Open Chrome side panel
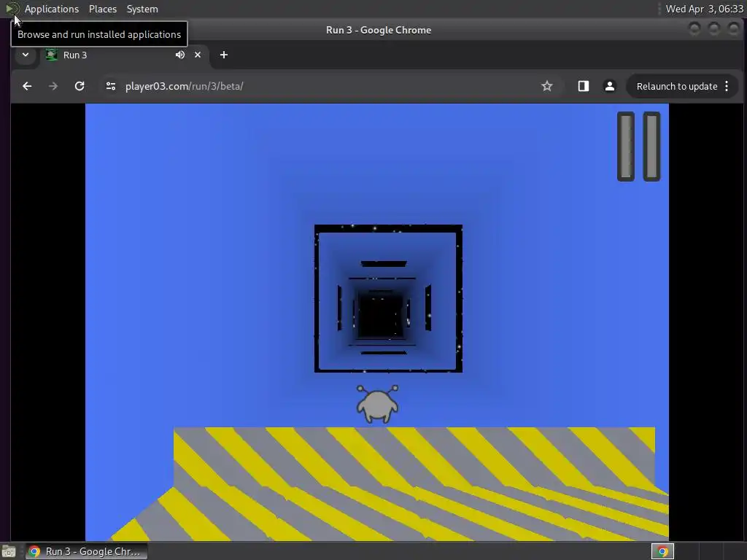 click(x=584, y=86)
